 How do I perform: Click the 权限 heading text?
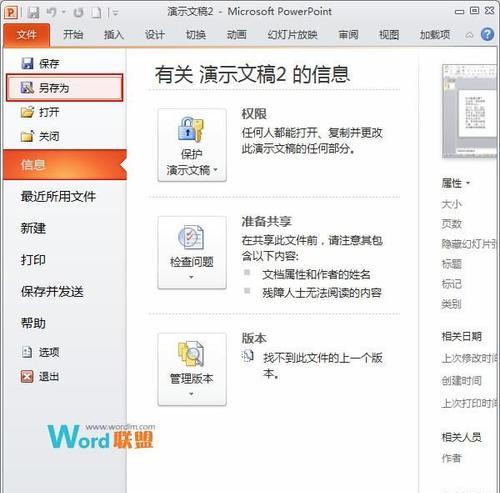click(x=254, y=114)
